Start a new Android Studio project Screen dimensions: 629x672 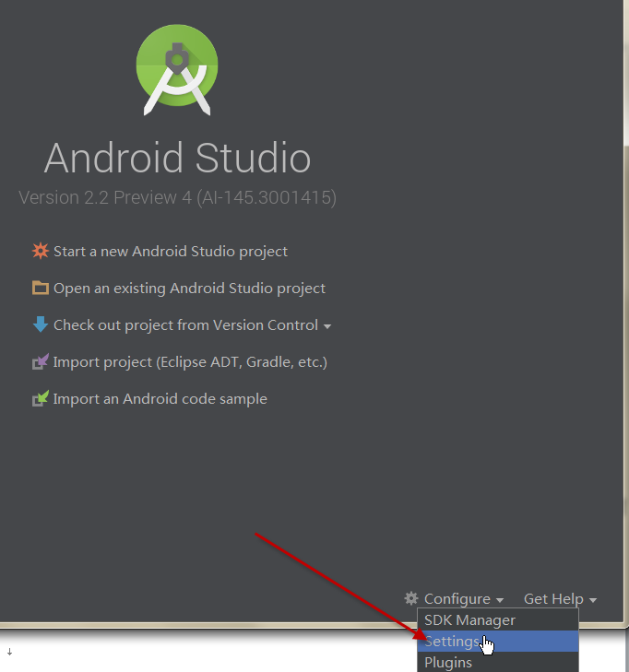[171, 252]
